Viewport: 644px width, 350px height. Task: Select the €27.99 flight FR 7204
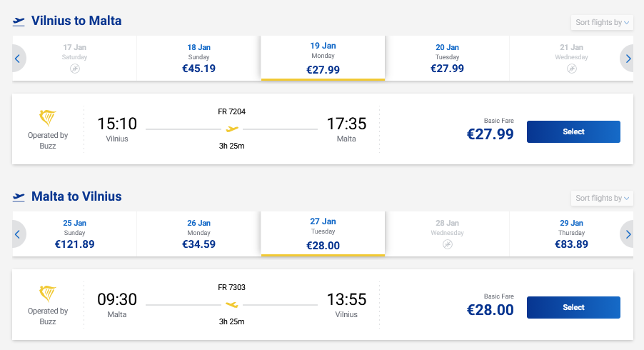(573, 132)
